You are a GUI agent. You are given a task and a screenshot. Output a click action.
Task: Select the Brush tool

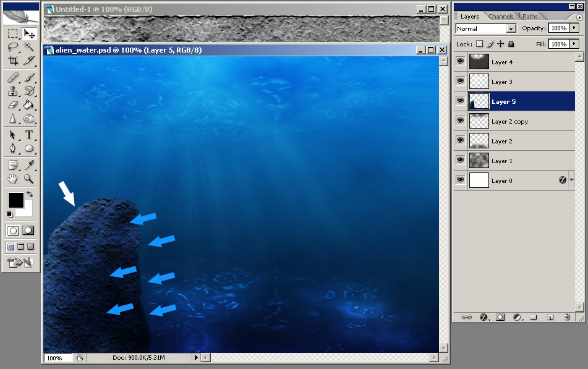[x=29, y=77]
